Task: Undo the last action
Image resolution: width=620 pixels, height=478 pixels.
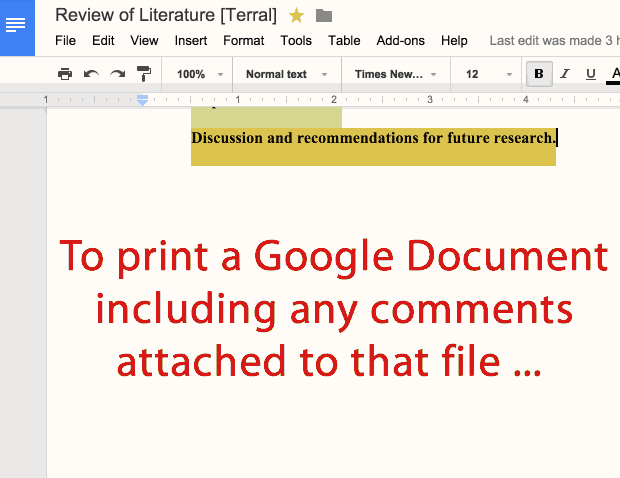Action: (x=91, y=74)
